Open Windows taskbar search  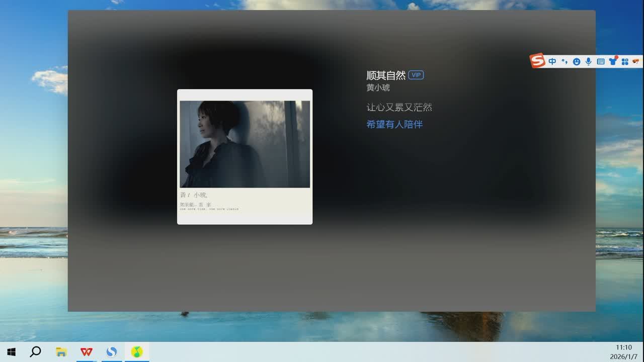(x=35, y=351)
